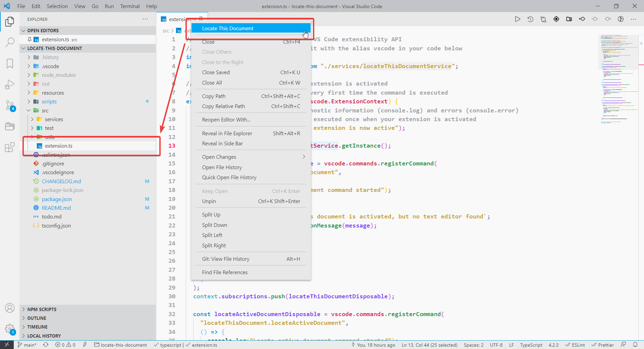Click TypeScript language mode in status bar

(531, 345)
